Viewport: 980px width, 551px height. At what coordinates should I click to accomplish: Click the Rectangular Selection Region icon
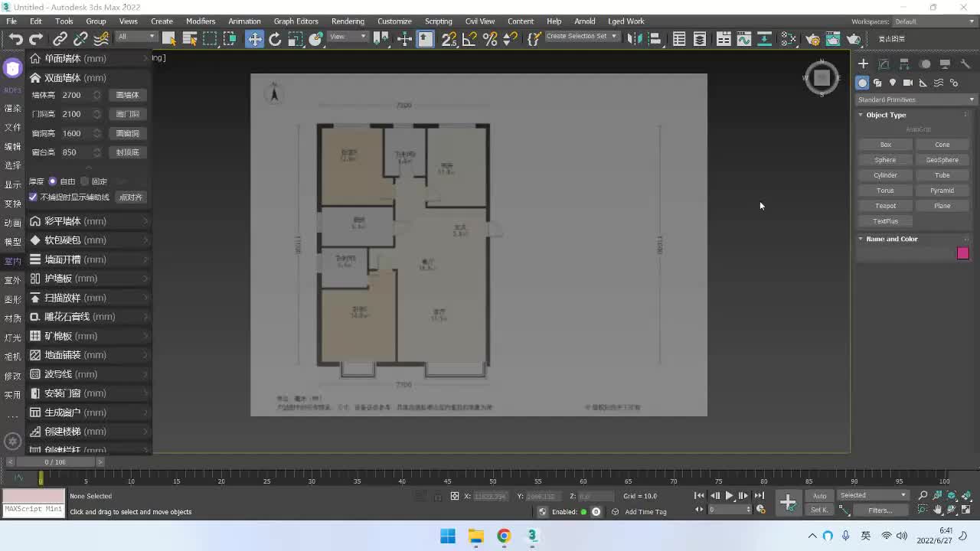click(x=211, y=39)
